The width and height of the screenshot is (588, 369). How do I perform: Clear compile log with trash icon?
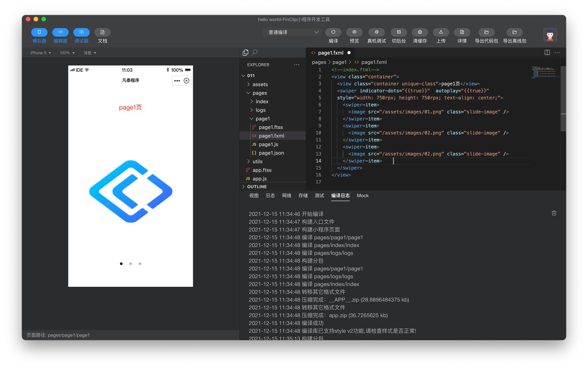(x=554, y=213)
